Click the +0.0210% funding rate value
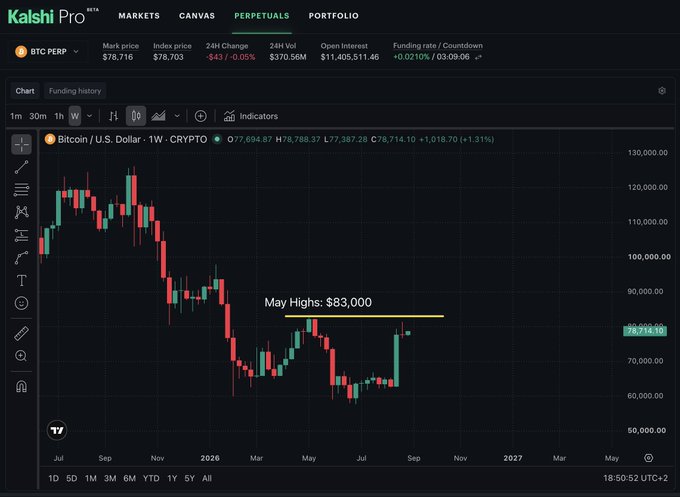Screen dimensions: 680x497 click(411, 57)
